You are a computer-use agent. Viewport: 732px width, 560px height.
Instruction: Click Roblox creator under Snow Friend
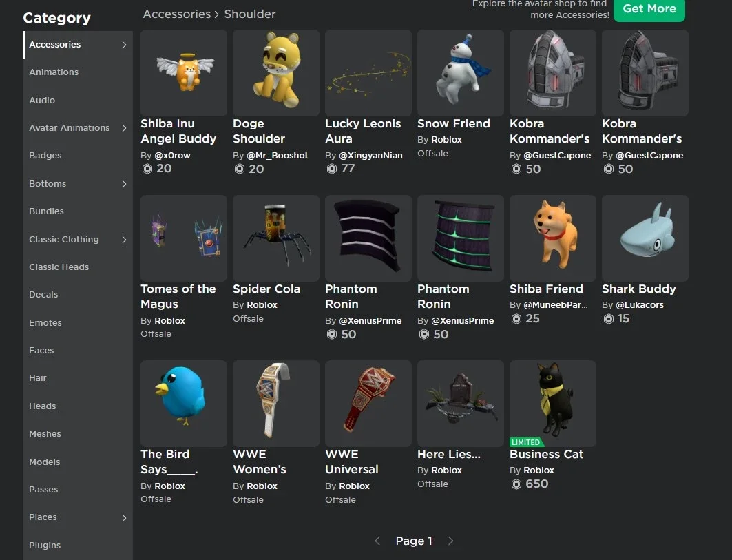[446, 140]
